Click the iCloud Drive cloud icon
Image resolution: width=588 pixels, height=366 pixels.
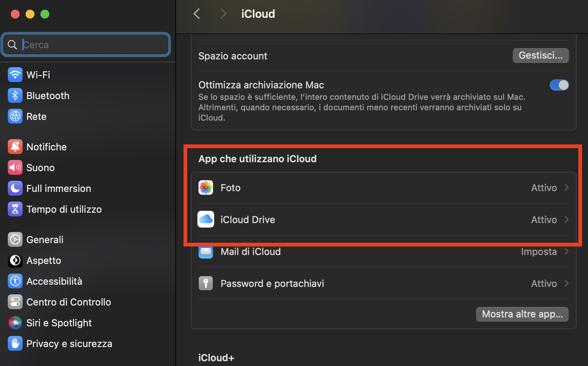[206, 219]
